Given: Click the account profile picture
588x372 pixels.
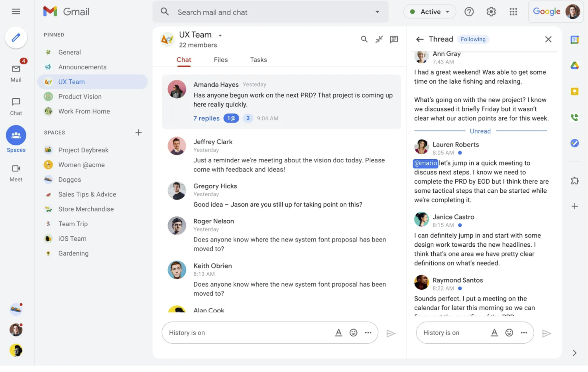Looking at the screenshot, I should [573, 12].
